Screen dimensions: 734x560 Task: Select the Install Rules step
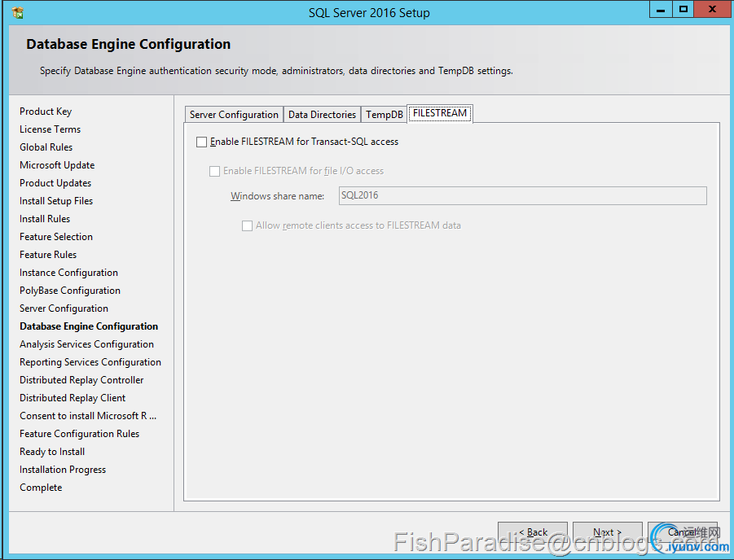[x=45, y=218]
